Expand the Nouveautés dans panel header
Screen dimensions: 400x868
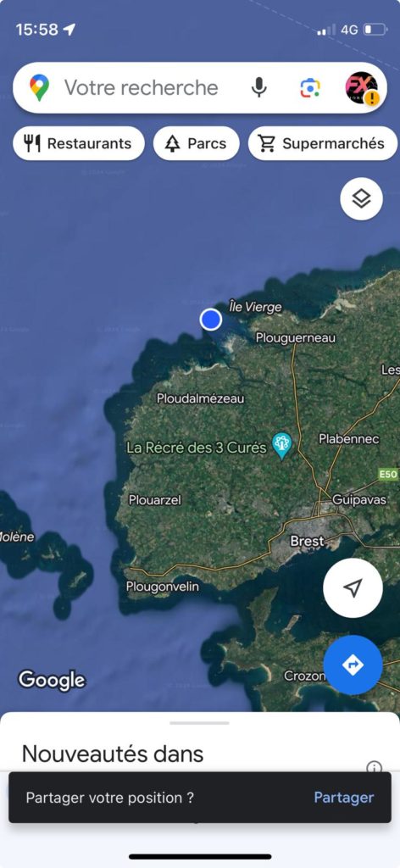113,754
